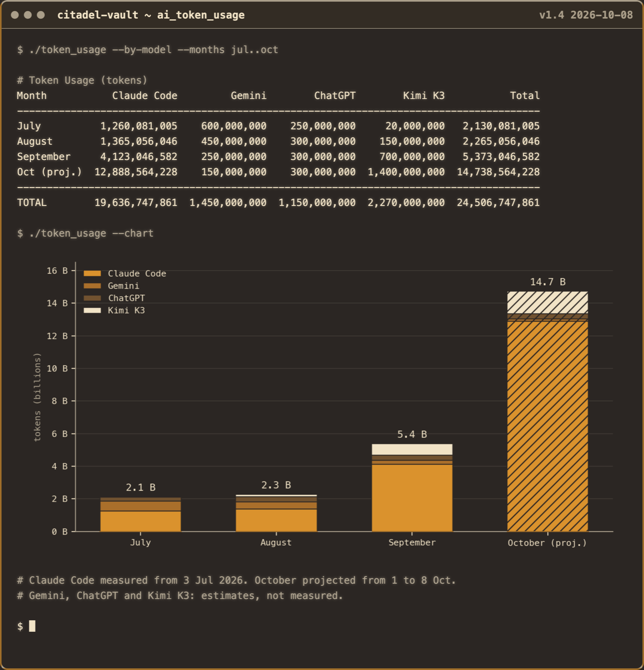Screen dimensions: 644x670
Task: Click Kimi K3 grand total 2,270,000,000
Action: tap(406, 202)
